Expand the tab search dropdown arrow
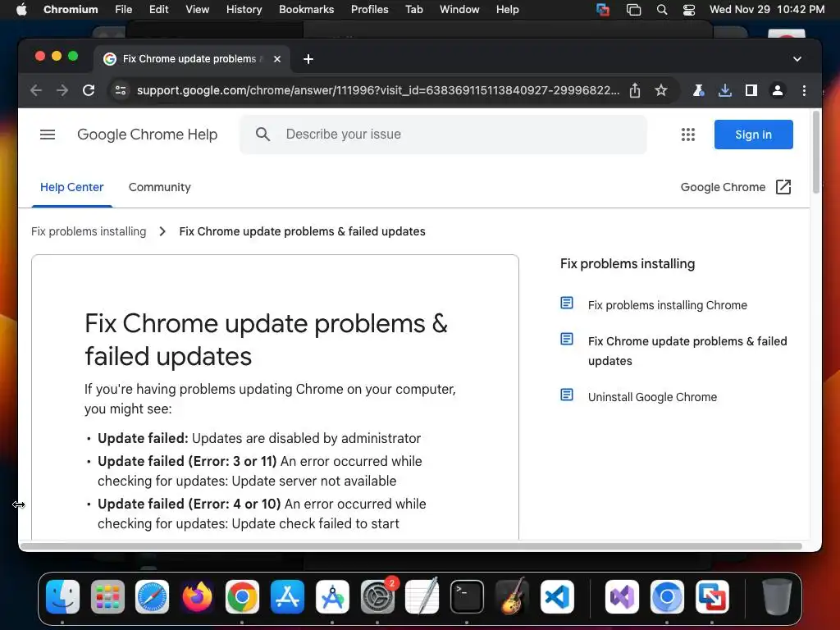Screen dimensions: 840x630 click(797, 59)
